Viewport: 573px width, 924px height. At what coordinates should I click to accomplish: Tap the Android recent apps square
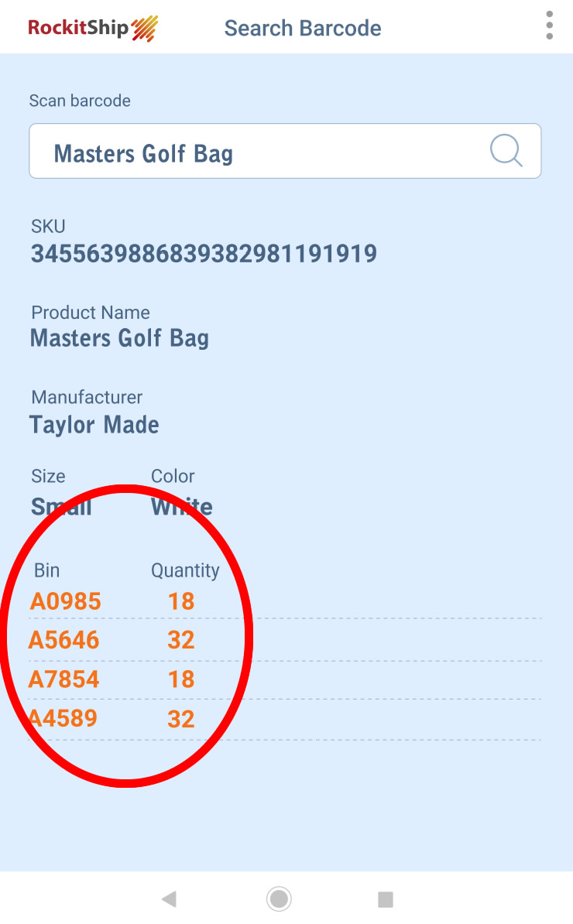(x=385, y=898)
